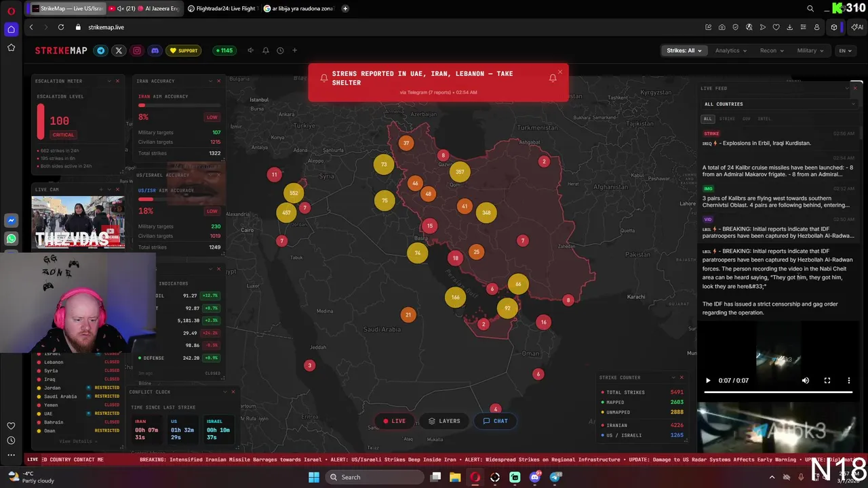This screenshot has height=488, width=868.
Task: Close the Escalation Meter panel
Action: pyautogui.click(x=117, y=81)
